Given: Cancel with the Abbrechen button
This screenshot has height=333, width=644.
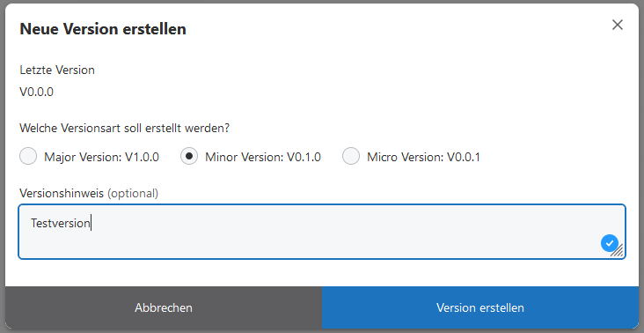Looking at the screenshot, I should pyautogui.click(x=164, y=307).
